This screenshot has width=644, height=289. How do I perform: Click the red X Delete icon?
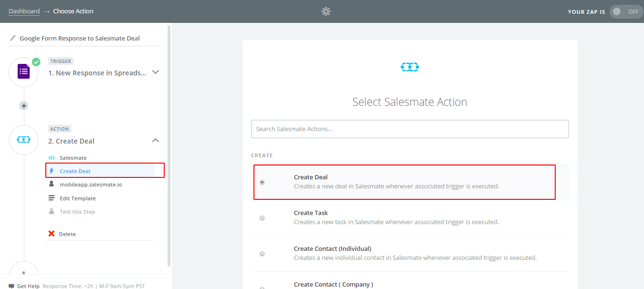pos(52,234)
